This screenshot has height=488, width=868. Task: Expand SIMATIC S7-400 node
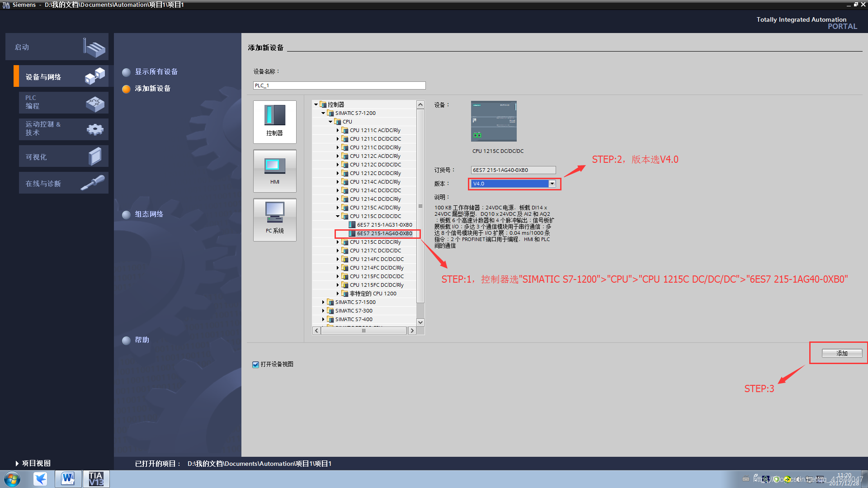(323, 319)
